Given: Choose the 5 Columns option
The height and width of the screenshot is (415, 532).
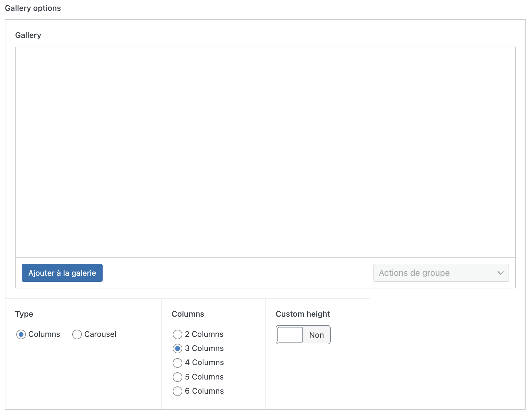Looking at the screenshot, I should (x=178, y=377).
